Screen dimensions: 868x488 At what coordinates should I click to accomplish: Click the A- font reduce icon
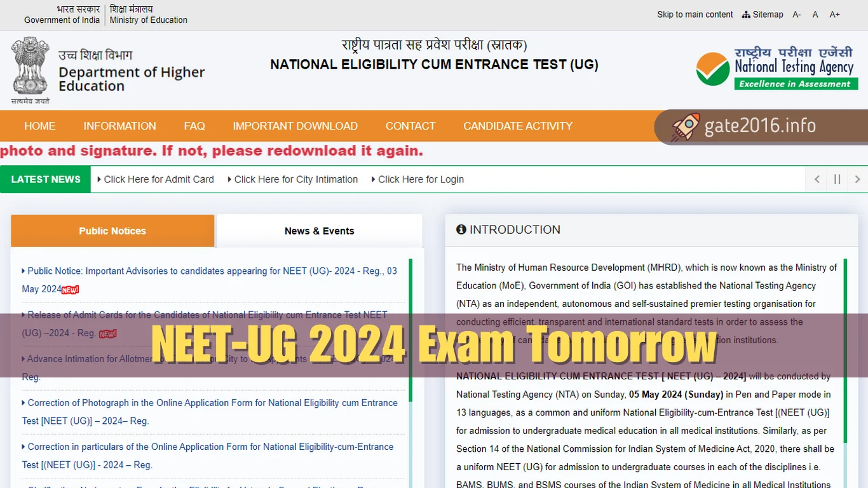click(x=796, y=14)
